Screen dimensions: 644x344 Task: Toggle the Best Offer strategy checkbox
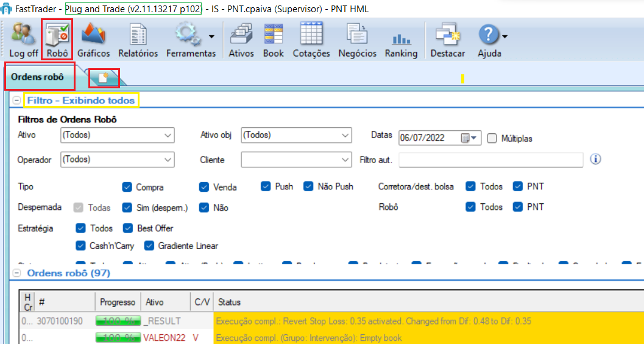(x=127, y=228)
